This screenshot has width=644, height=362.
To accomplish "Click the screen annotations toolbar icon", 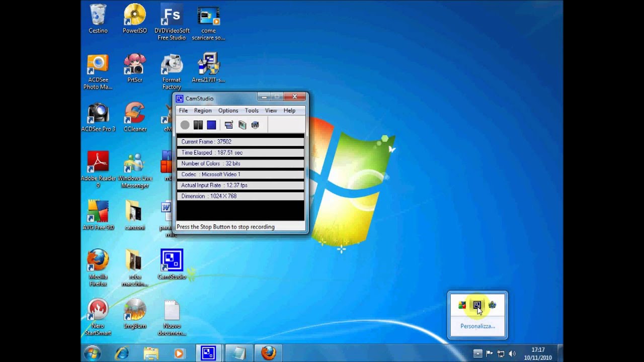I will pos(242,125).
